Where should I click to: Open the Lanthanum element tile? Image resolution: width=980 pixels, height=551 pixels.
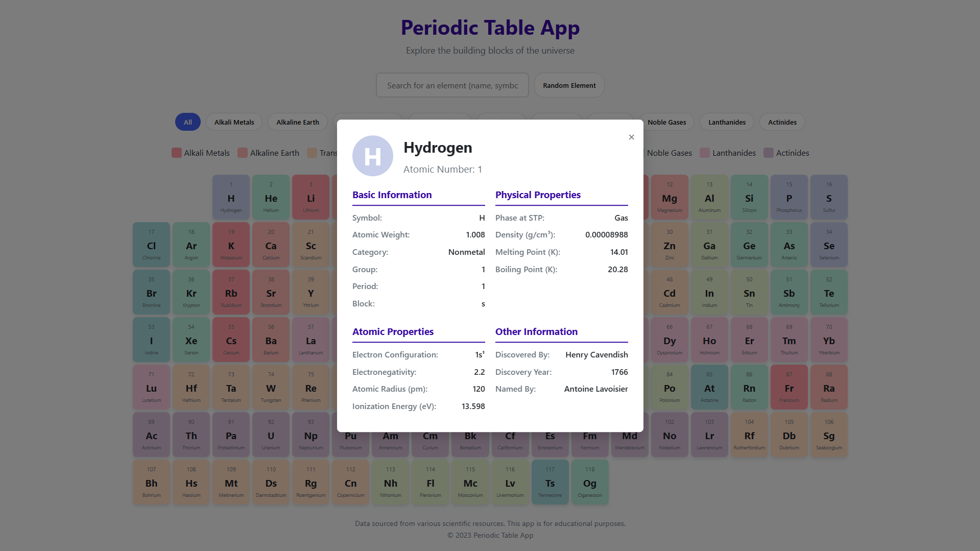point(311,340)
